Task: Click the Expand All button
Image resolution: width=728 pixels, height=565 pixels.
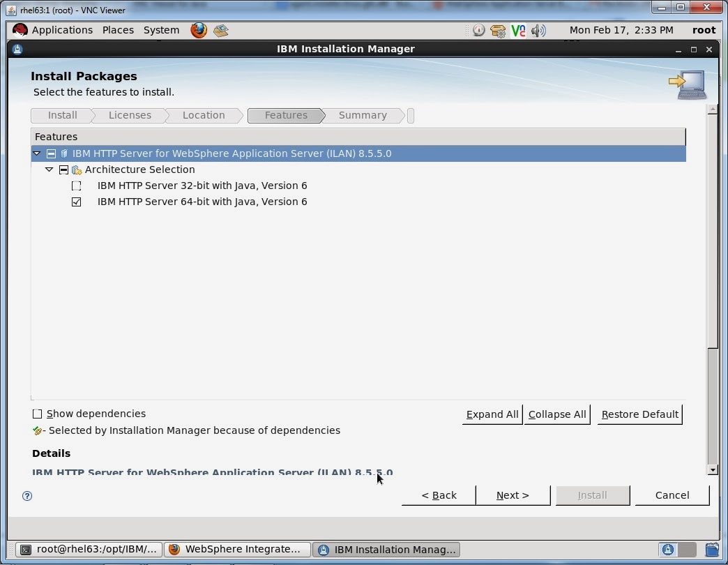Action: point(492,414)
